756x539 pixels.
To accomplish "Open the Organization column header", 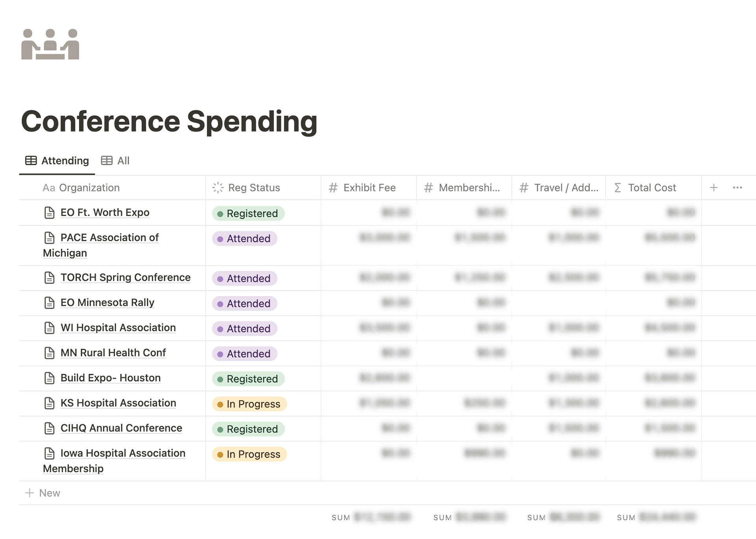I will pos(113,188).
